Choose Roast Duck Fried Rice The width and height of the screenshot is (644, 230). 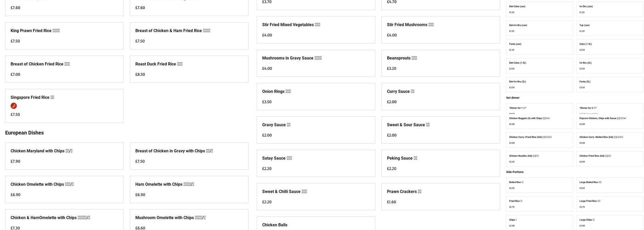tap(189, 69)
